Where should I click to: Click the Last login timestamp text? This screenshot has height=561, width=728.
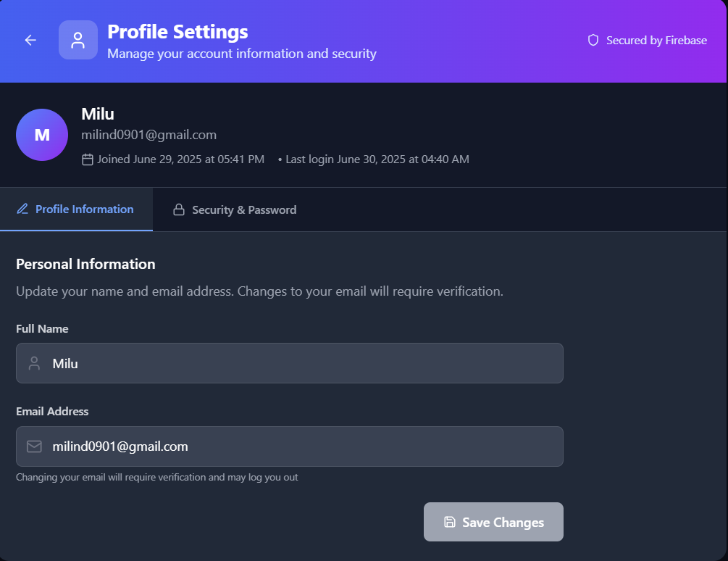coord(377,159)
